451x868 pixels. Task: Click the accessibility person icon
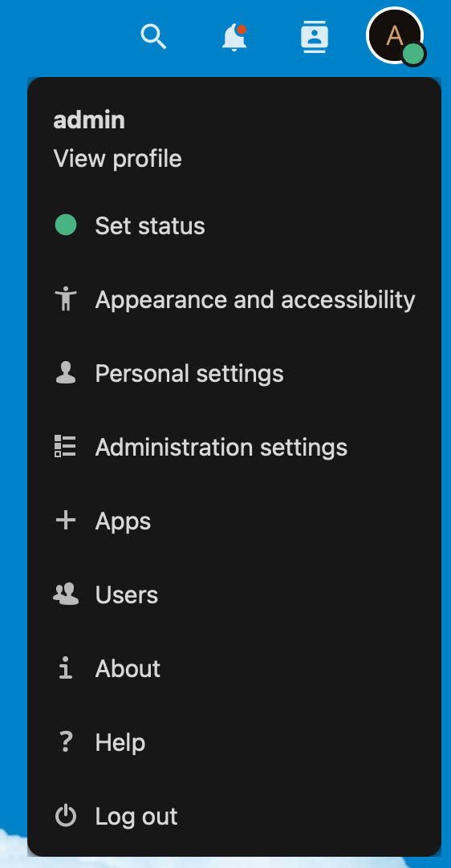(66, 299)
